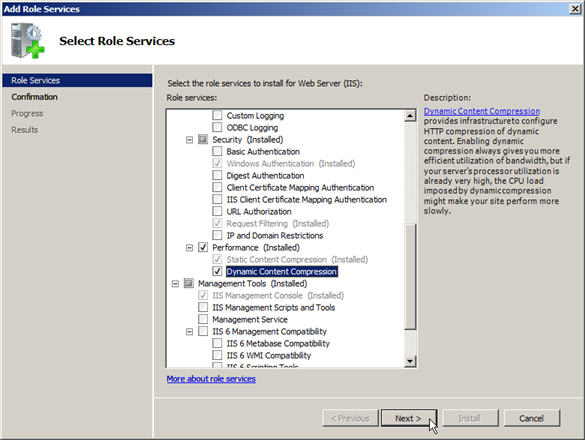Enable IIS 6 WMI Compatibility checkbox
Screen dimensions: 585x440
point(217,355)
